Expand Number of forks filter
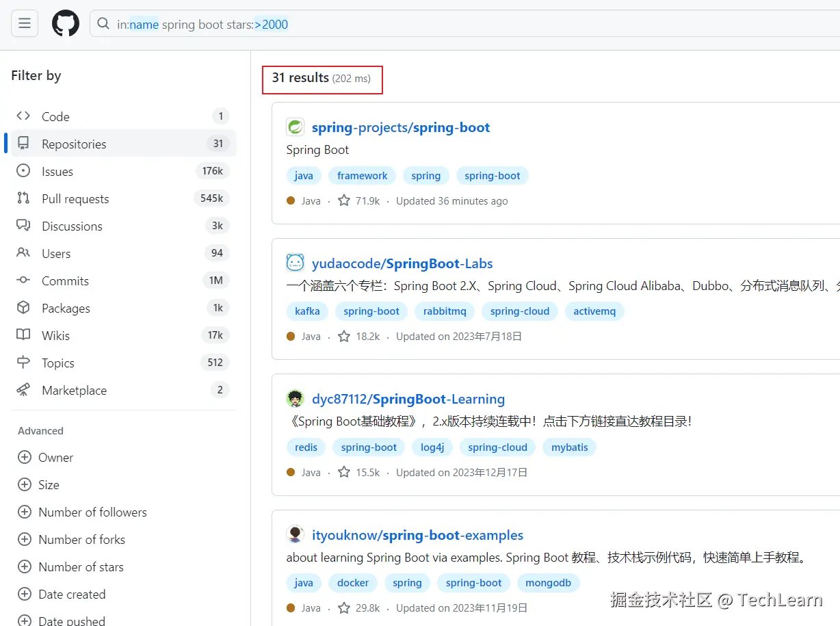This screenshot has width=840, height=626. point(71,539)
